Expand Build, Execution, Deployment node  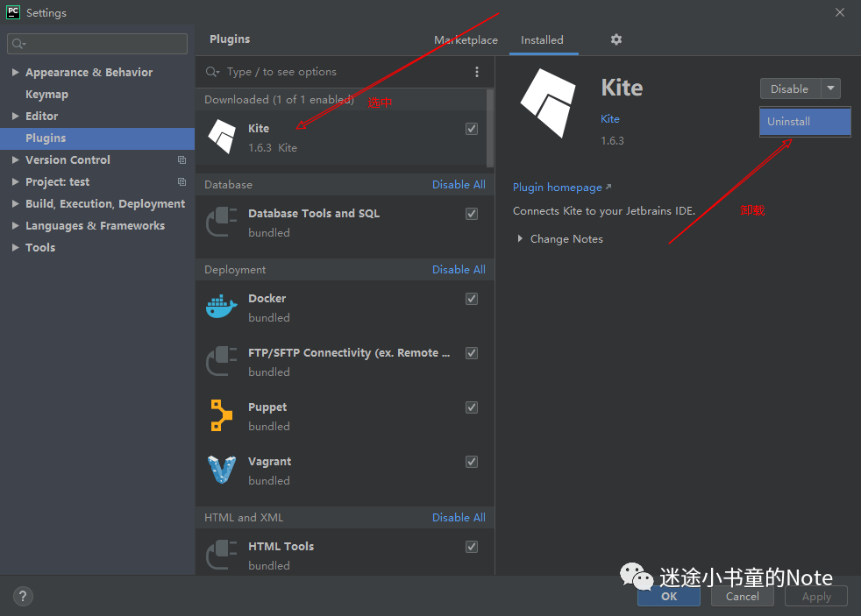tap(16, 204)
